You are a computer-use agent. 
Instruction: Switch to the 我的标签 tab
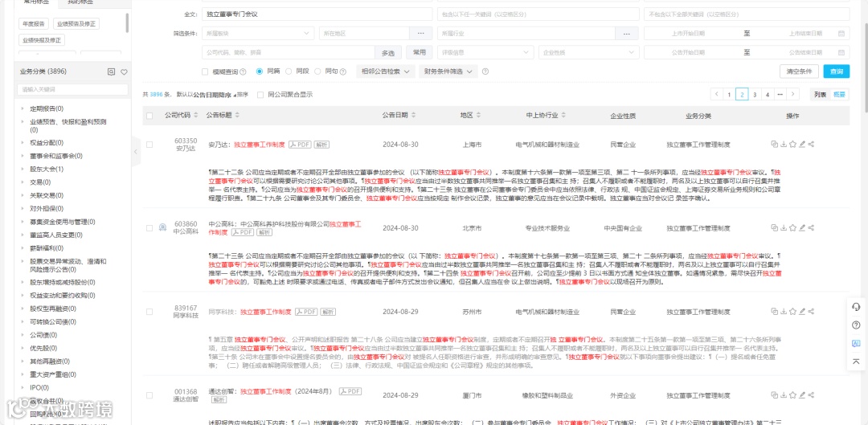[x=80, y=2]
